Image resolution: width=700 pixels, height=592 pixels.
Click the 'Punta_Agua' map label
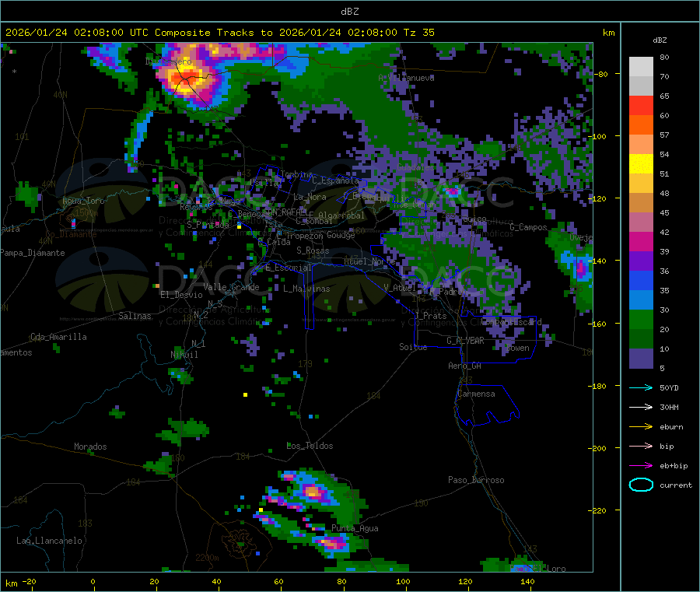(x=355, y=528)
